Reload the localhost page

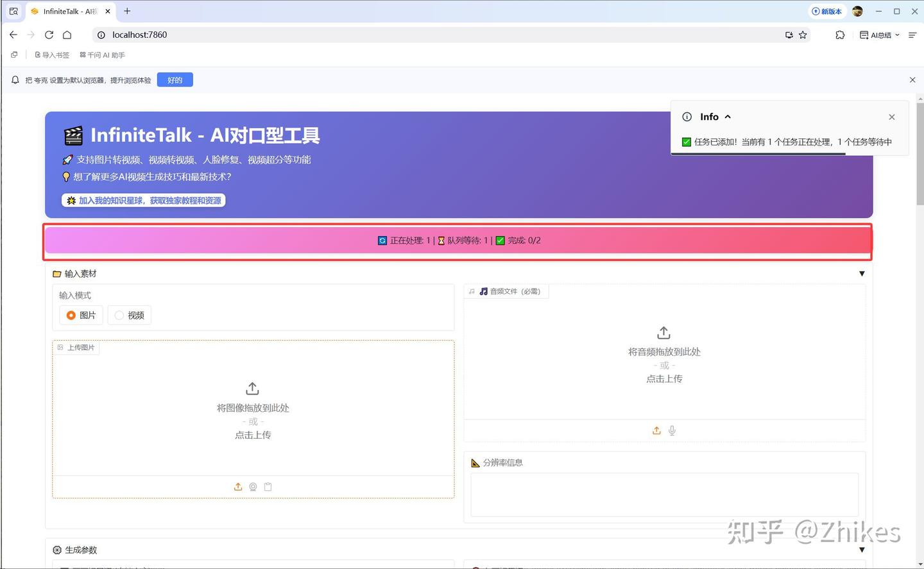[49, 35]
